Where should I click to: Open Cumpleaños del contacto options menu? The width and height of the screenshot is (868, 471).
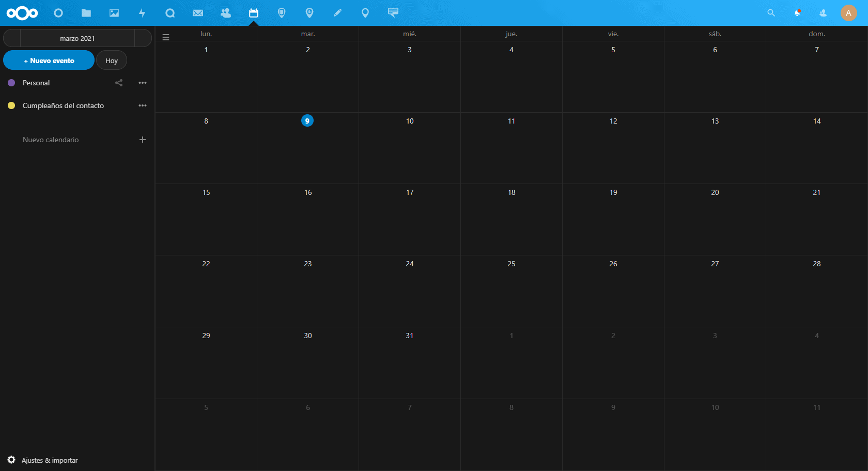tap(143, 105)
